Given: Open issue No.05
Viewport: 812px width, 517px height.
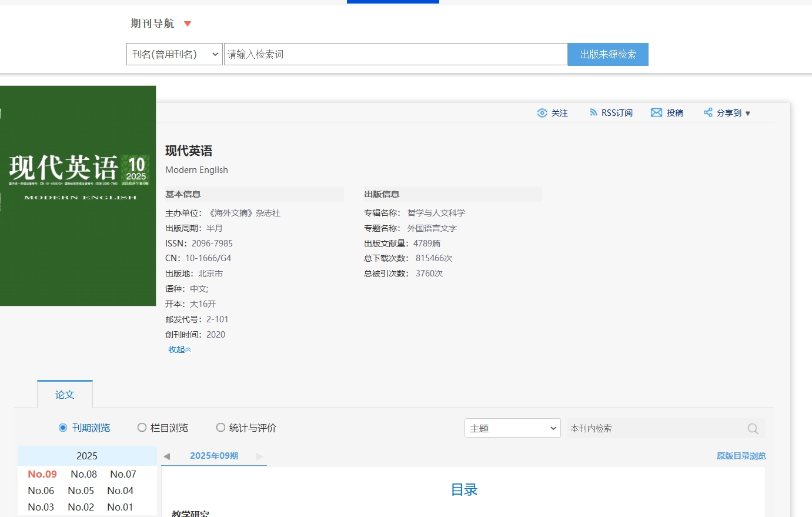Looking at the screenshot, I should [81, 491].
